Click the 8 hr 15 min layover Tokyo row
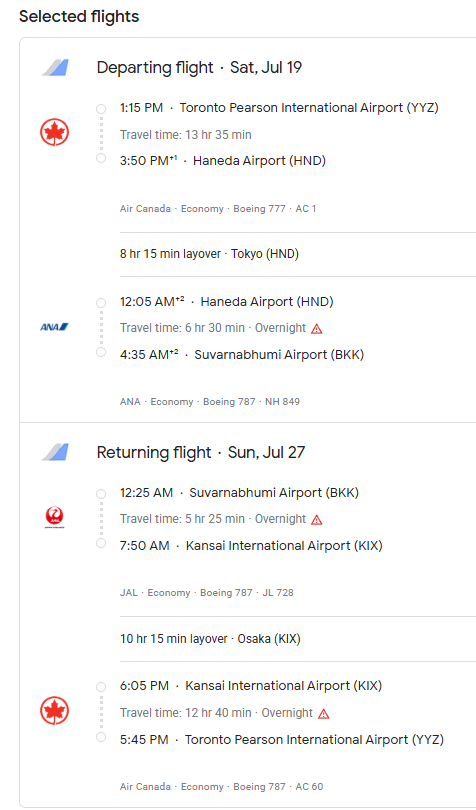This screenshot has width=476, height=810. click(x=298, y=254)
